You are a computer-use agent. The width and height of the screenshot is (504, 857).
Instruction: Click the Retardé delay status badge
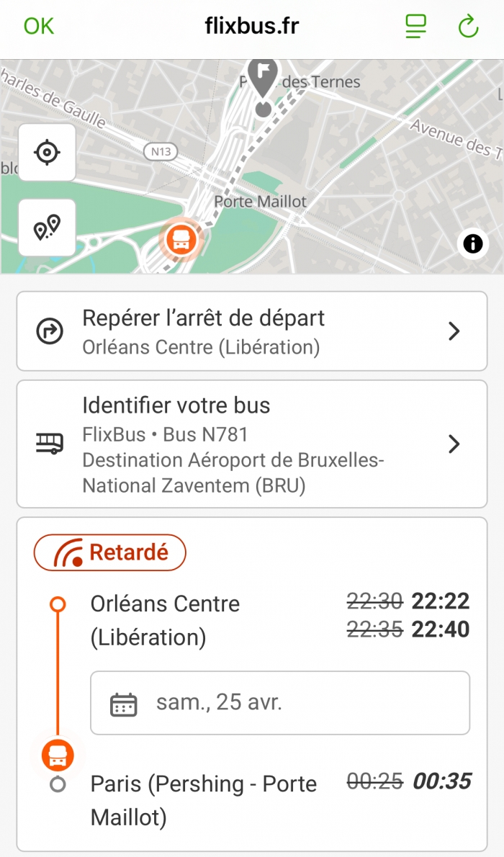click(110, 553)
